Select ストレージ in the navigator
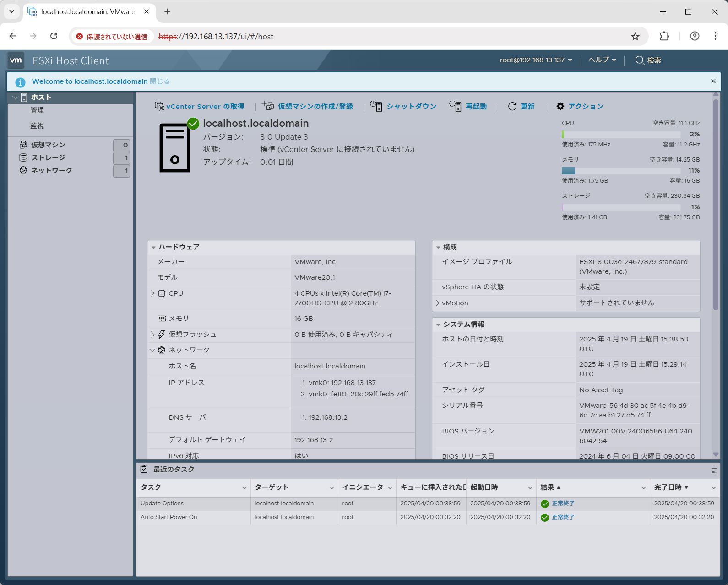The height and width of the screenshot is (585, 728). pos(48,157)
